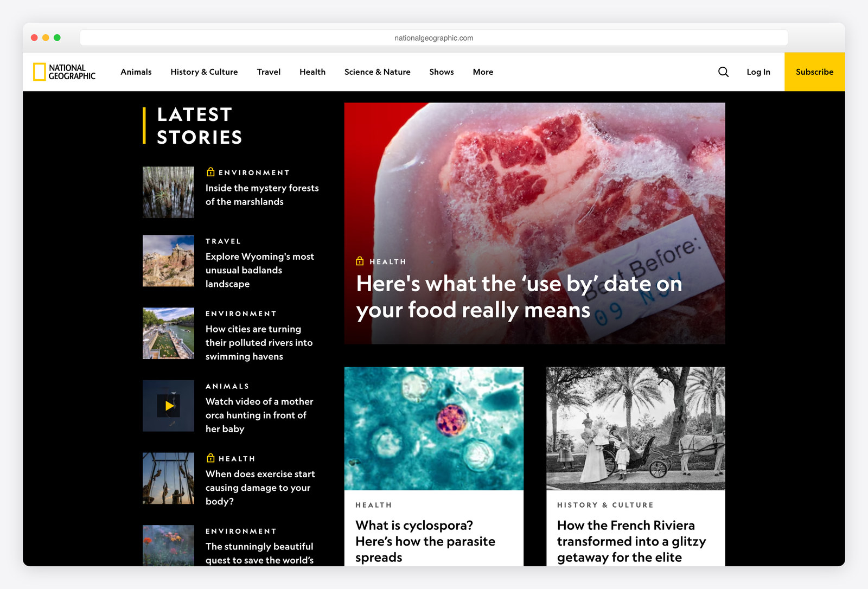This screenshot has height=589, width=868.
Task: Open the exercise damage story thumbnail
Action: point(168,478)
